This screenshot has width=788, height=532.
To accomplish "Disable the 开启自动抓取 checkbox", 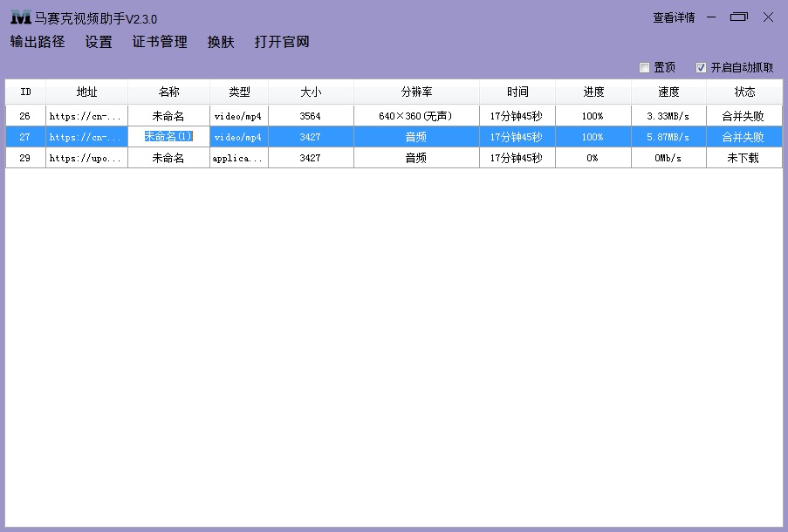I will click(x=701, y=67).
